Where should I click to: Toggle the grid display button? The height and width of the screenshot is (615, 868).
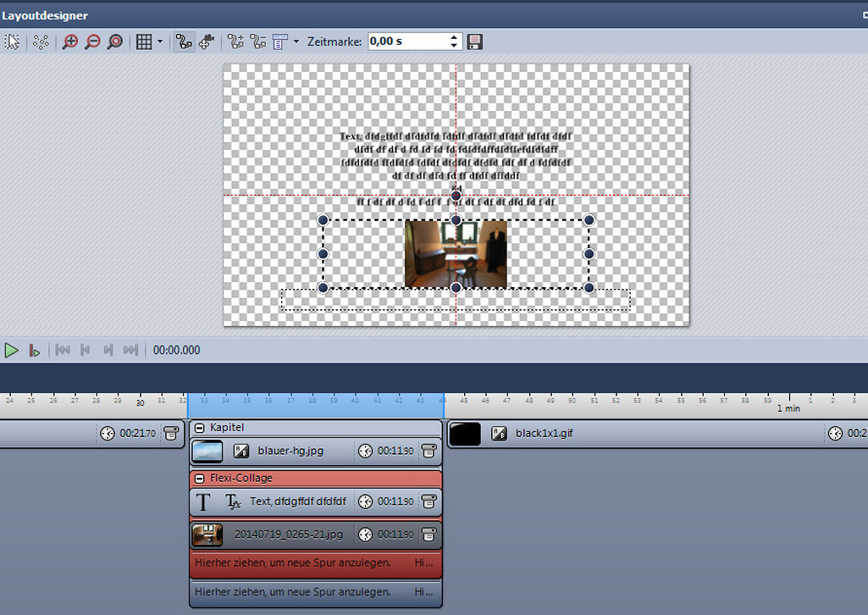(144, 42)
